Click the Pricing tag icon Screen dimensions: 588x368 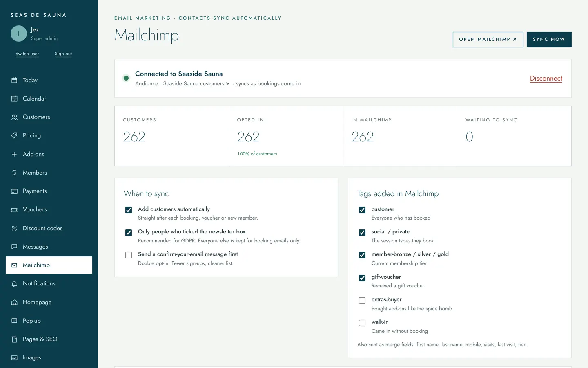coord(14,135)
